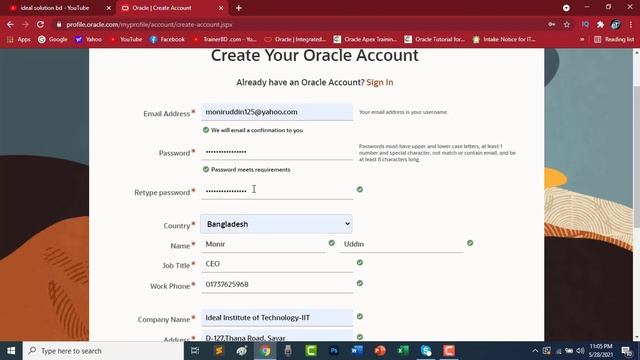The width and height of the screenshot is (640, 360).
Task: Click the Work Phone field
Action: 277,284
